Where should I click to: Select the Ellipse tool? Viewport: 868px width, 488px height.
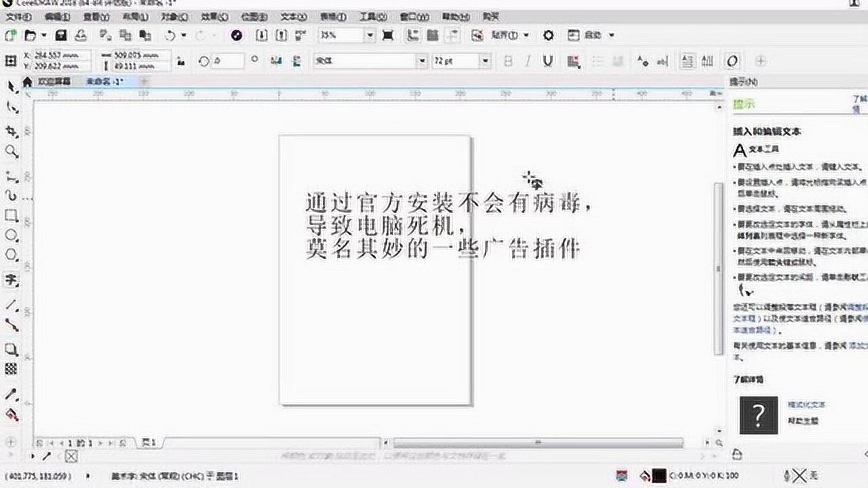tap(11, 235)
